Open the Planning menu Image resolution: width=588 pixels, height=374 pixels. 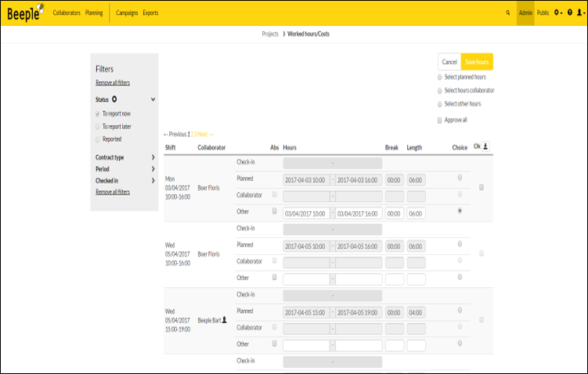94,13
